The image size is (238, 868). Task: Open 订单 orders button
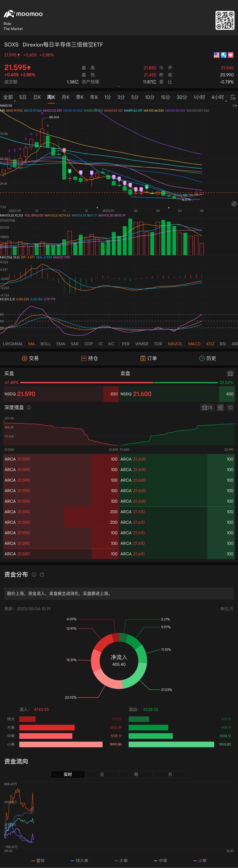pyautogui.click(x=149, y=358)
